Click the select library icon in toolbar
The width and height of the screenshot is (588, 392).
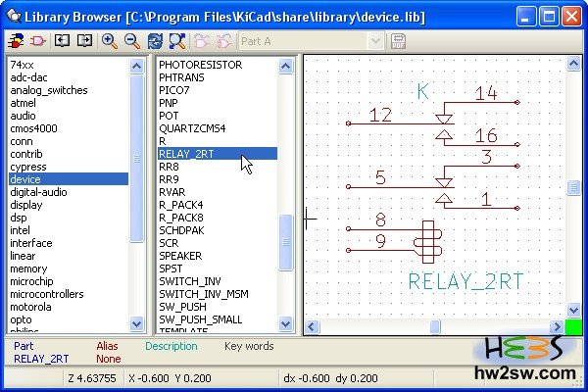coord(17,41)
